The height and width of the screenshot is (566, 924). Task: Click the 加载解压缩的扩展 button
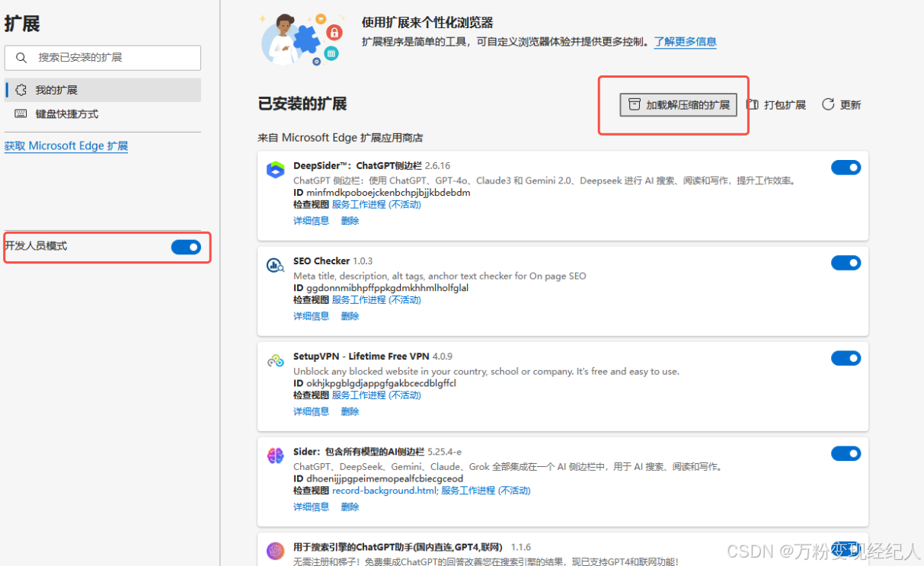[x=678, y=105]
